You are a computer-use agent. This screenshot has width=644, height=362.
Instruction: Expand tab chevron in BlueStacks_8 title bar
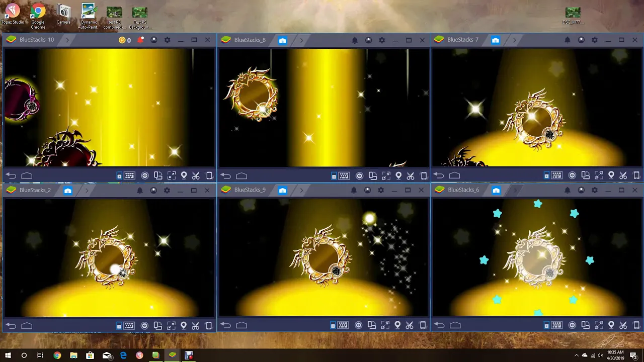(301, 40)
